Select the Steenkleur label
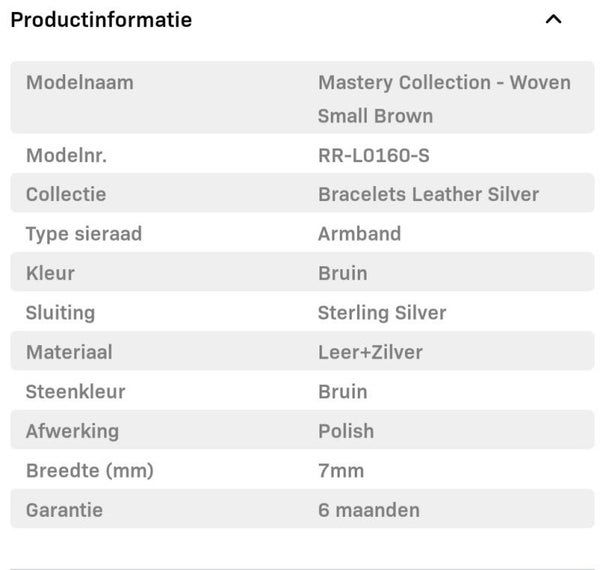 point(76,392)
